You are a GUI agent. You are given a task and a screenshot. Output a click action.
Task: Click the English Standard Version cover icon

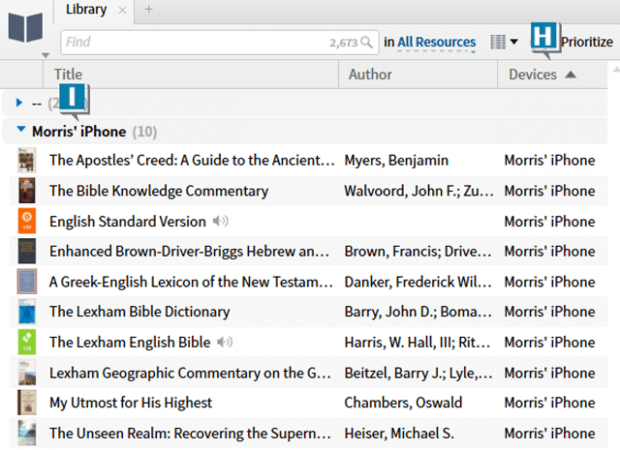(x=27, y=221)
